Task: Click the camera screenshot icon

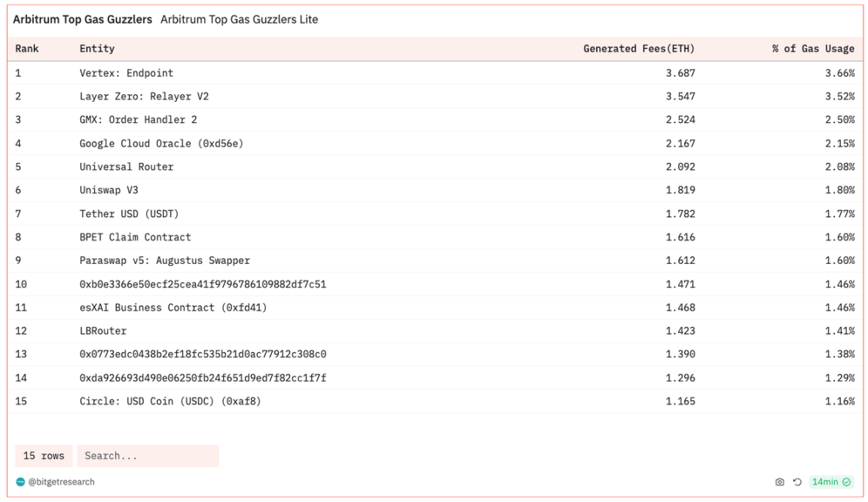Action: point(780,482)
